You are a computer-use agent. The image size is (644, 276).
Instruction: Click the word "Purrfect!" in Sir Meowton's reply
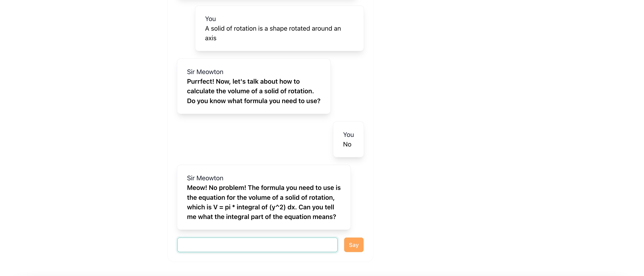coord(200,81)
